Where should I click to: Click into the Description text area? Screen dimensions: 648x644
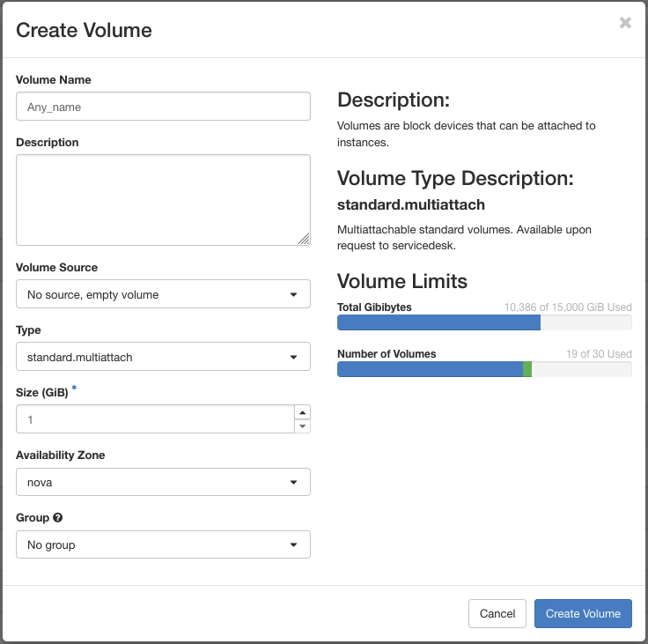163,200
